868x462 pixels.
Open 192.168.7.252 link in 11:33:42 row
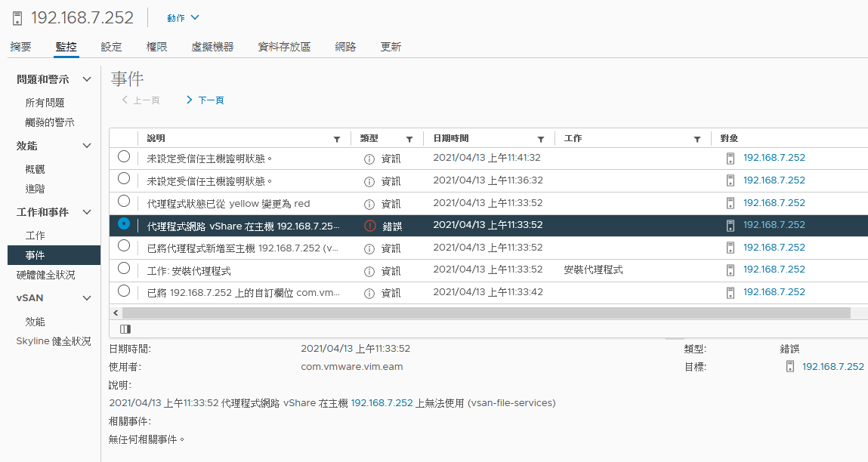point(774,292)
